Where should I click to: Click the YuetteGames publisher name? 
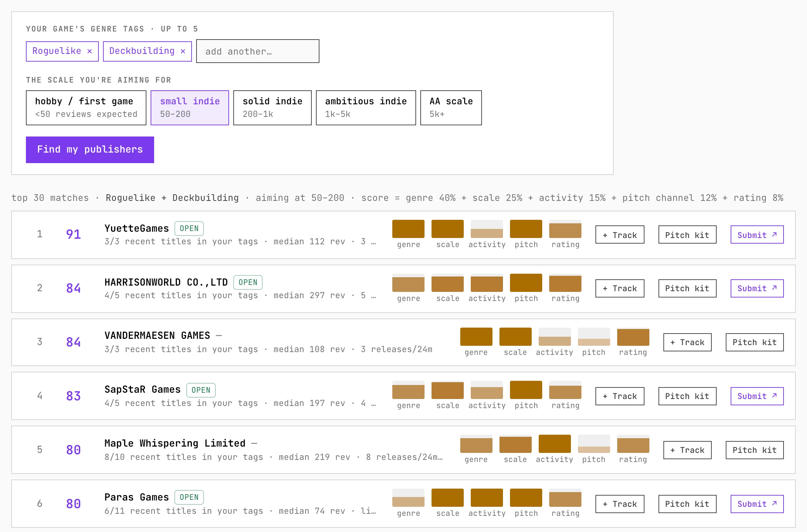click(137, 228)
